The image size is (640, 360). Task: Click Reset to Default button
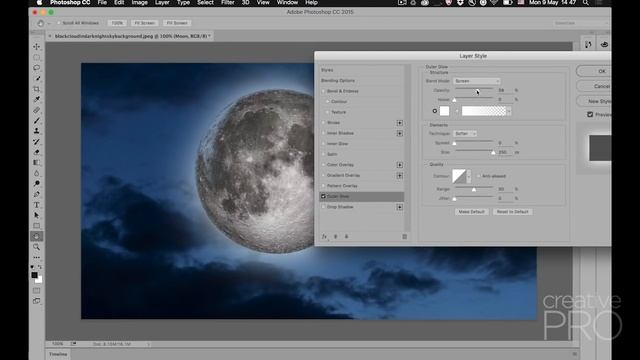coord(513,212)
